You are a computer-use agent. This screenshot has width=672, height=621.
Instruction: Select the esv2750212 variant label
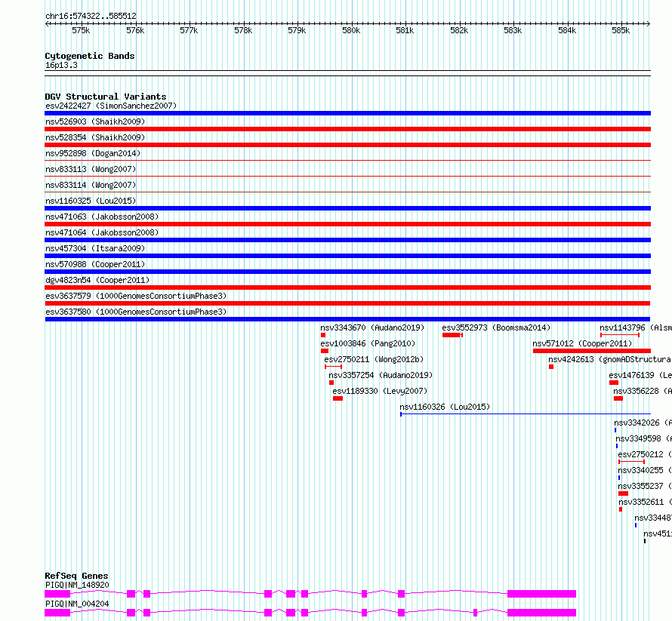(645, 454)
